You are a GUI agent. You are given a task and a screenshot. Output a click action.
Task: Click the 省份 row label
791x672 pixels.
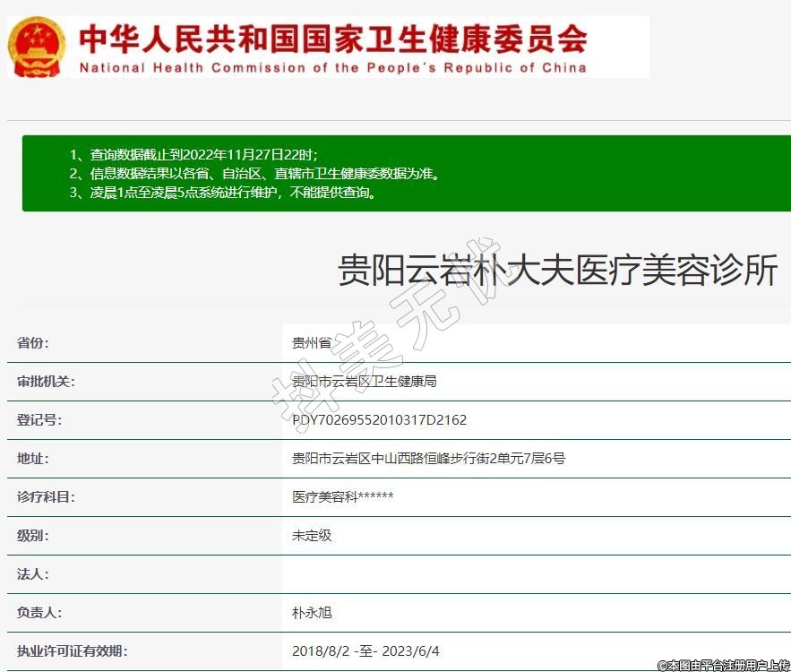[33, 343]
